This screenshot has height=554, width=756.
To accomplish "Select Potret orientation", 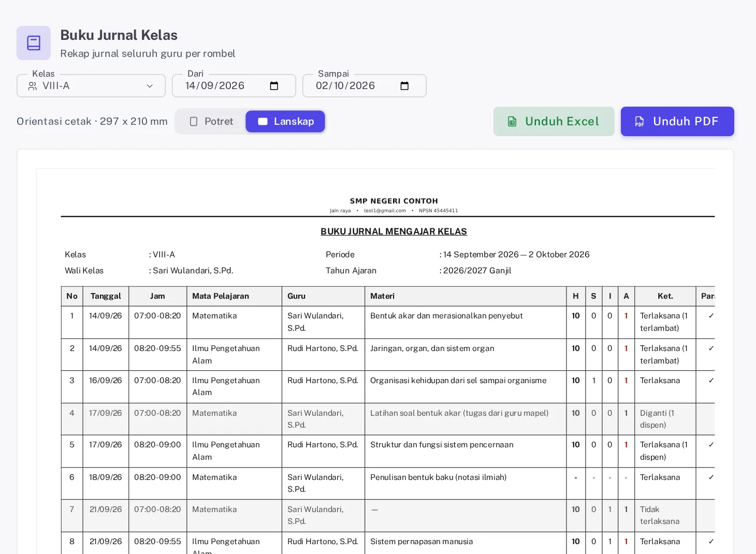I will coord(211,121).
